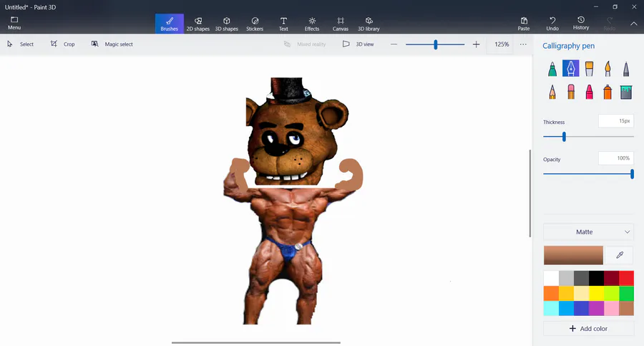644x346 pixels.
Task: Open the Matte material dropdown
Action: point(589,232)
